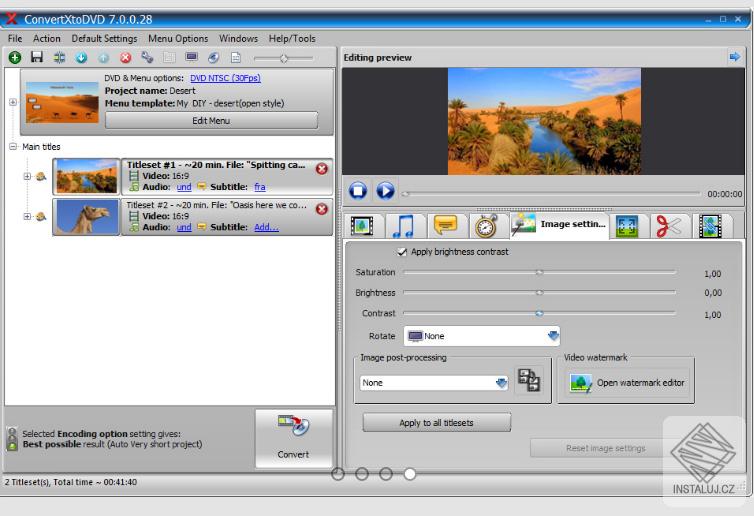
Task: Click the Brightness slider handle
Action: tap(540, 292)
